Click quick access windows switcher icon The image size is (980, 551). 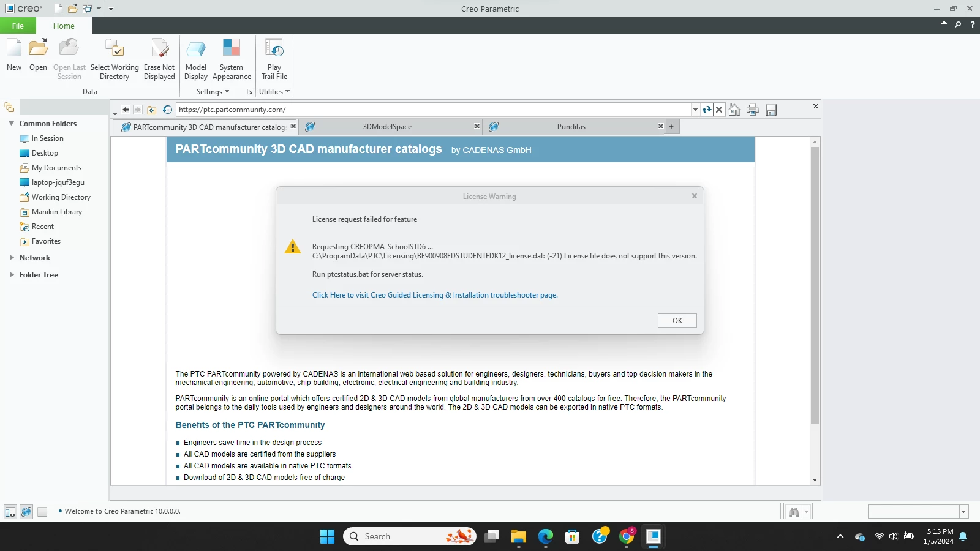point(88,9)
